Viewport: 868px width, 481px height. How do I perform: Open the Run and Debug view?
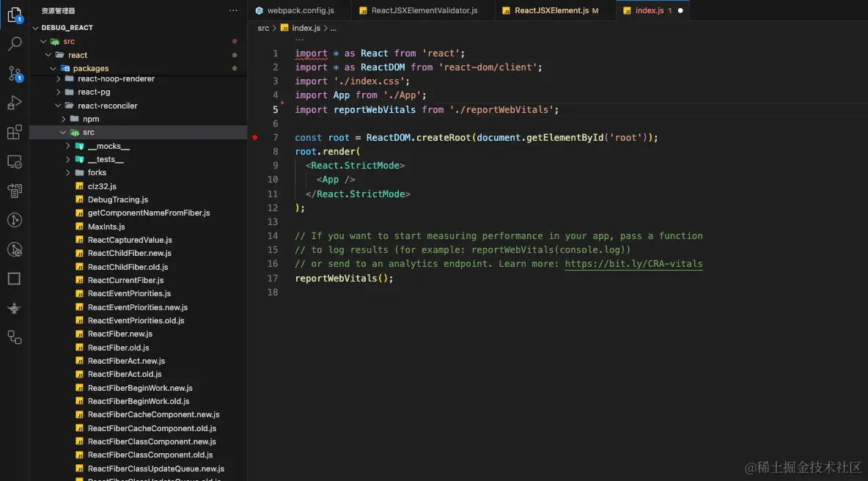click(x=14, y=103)
